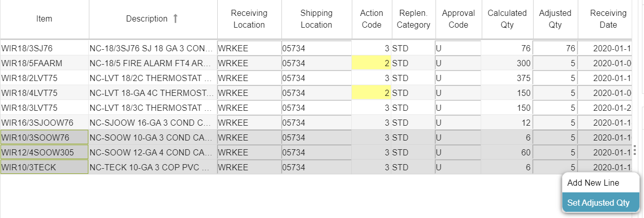Click the Approval Code column header
Viewport: 644px width, 218px height.
pyautogui.click(x=458, y=19)
